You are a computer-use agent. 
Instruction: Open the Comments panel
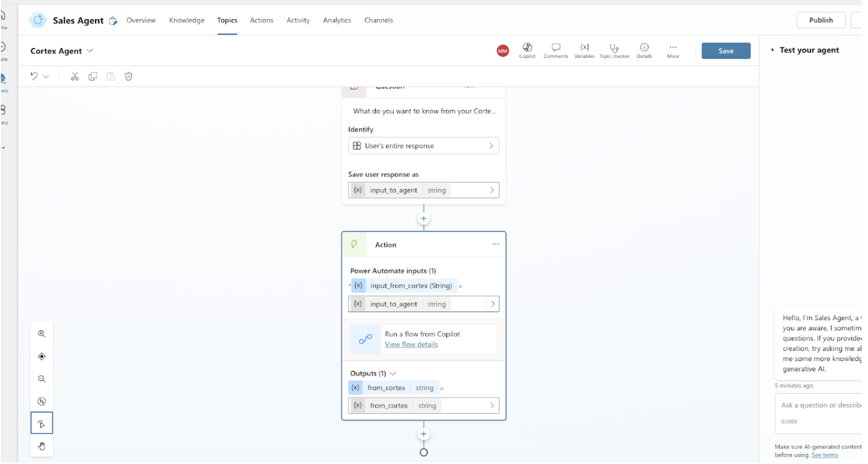pos(556,51)
